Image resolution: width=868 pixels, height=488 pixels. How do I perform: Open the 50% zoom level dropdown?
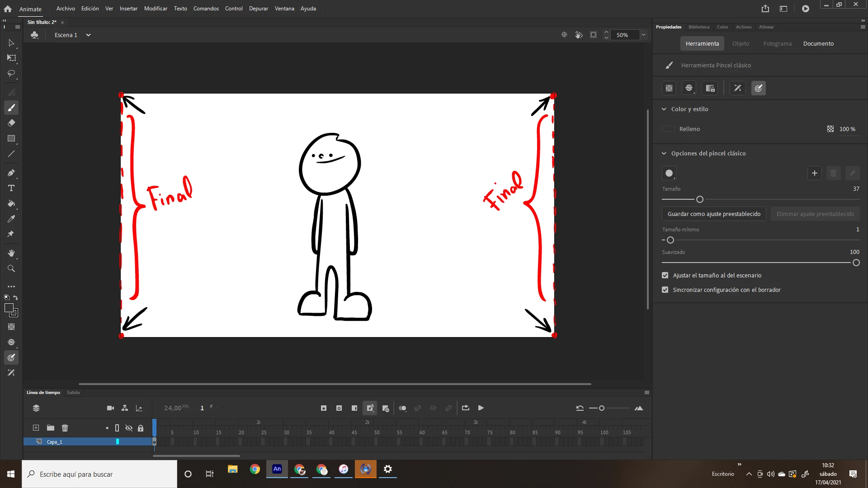[x=643, y=35]
